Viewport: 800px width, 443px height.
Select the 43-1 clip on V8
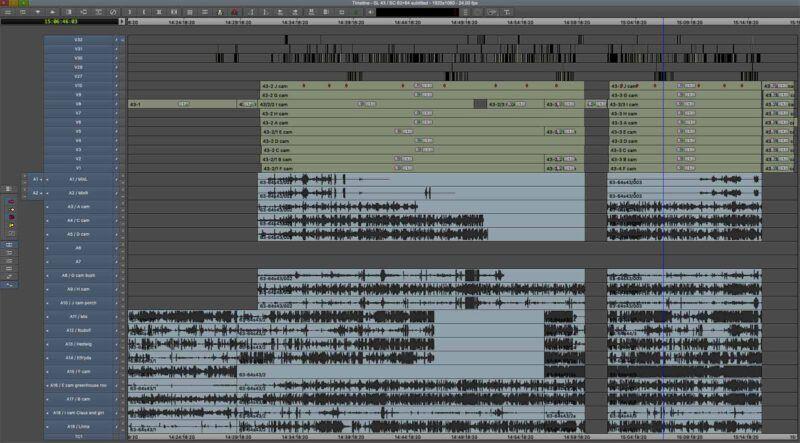[x=182, y=104]
